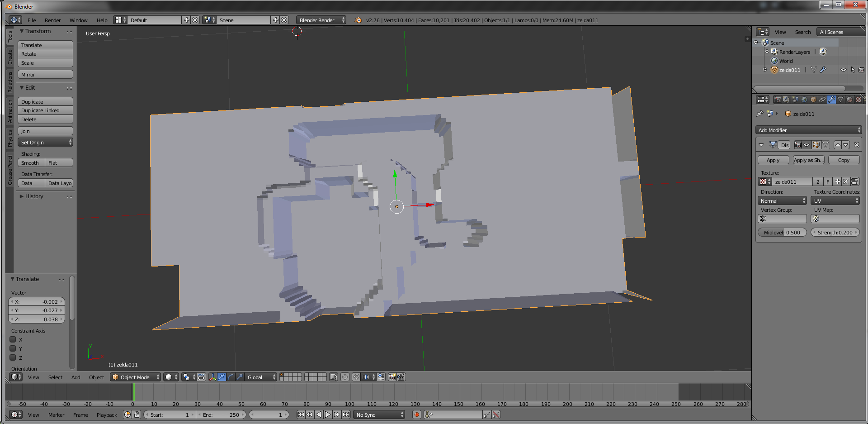This screenshot has width=868, height=424.
Task: Toggle zelda011 selectability with the cursor icon in the outliner
Action: pos(853,70)
